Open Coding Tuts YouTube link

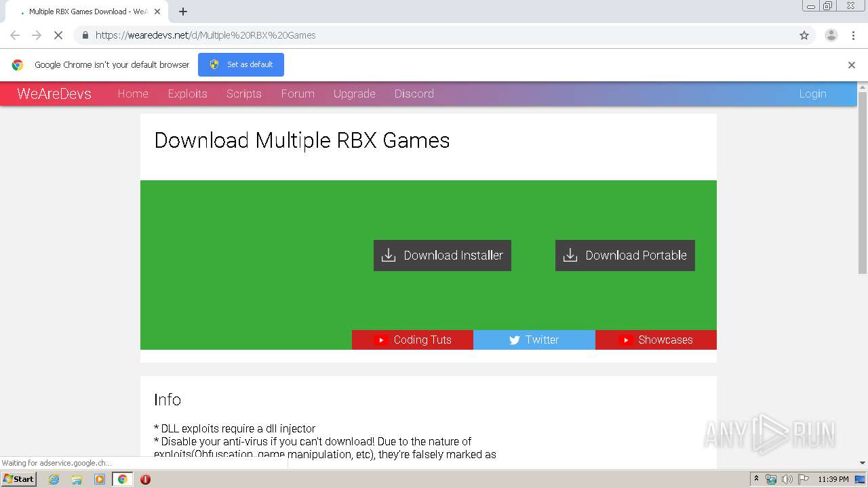click(x=412, y=340)
